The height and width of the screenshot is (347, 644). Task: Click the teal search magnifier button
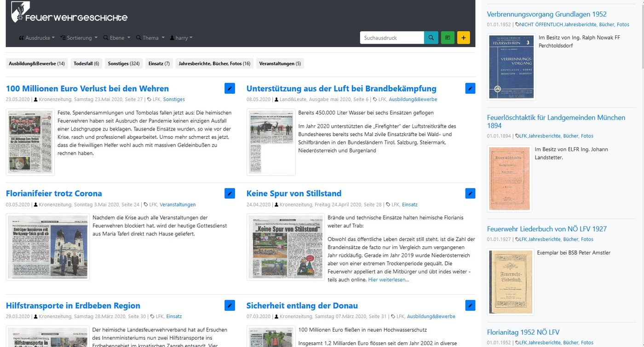(x=431, y=38)
